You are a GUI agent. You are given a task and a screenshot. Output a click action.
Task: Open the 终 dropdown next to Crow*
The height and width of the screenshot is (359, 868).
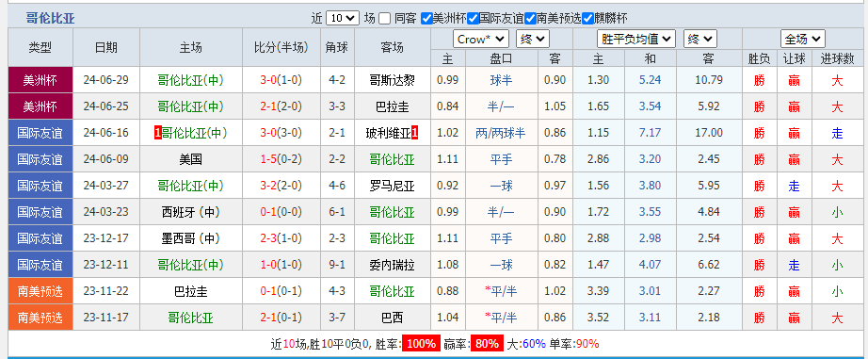pos(533,39)
